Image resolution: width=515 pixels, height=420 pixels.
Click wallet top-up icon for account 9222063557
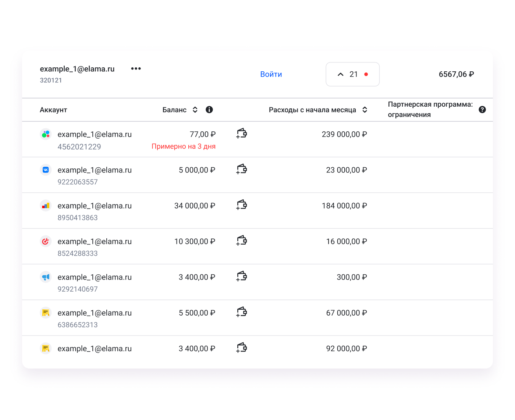pyautogui.click(x=241, y=169)
